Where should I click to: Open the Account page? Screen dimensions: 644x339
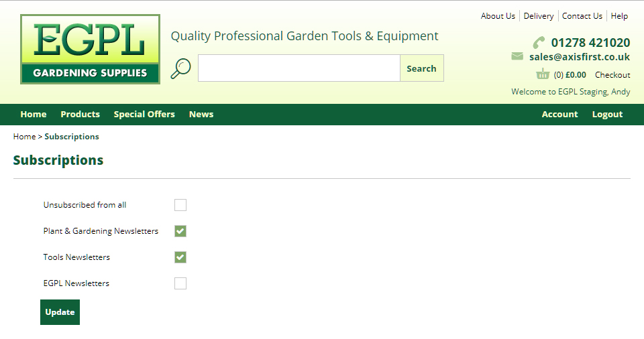tap(559, 114)
